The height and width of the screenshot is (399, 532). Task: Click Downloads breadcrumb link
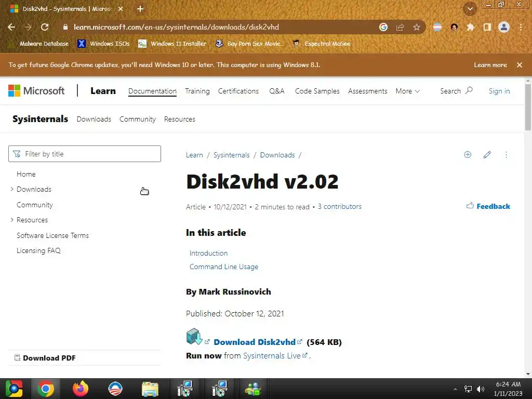tap(277, 155)
